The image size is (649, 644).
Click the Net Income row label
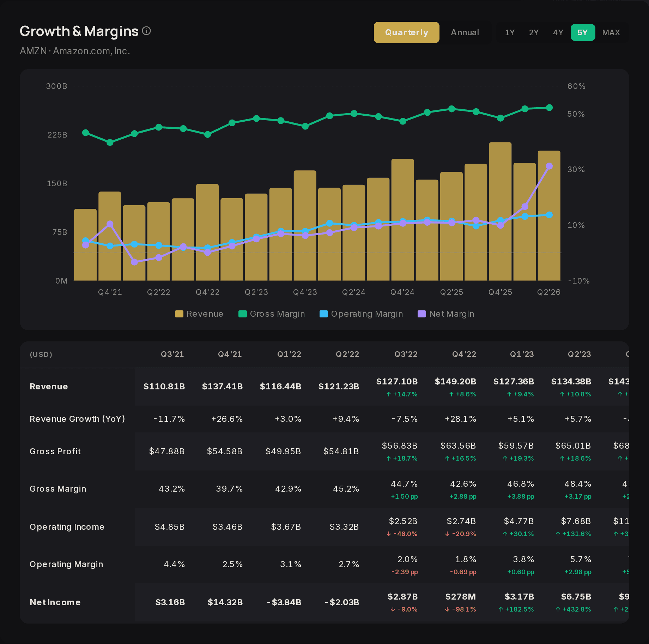(55, 602)
